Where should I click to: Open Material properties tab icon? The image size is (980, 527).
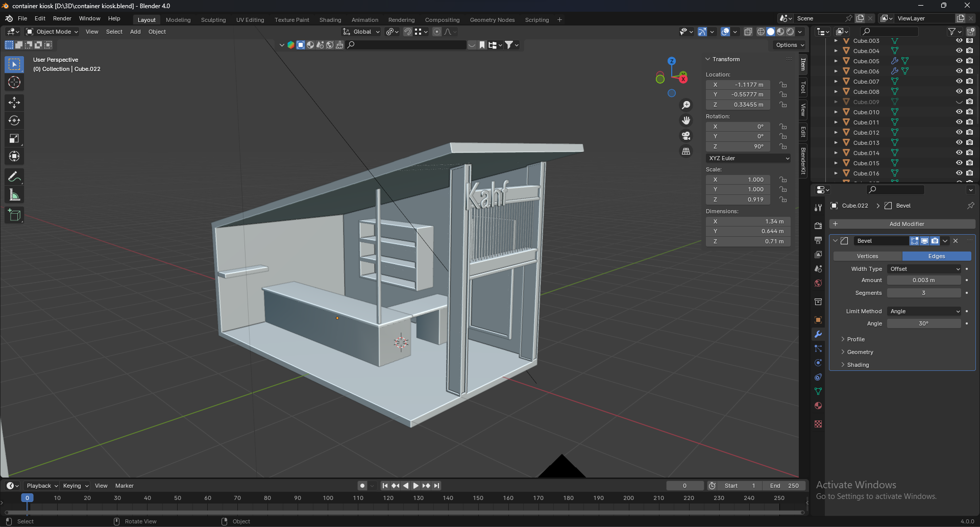coord(818,406)
